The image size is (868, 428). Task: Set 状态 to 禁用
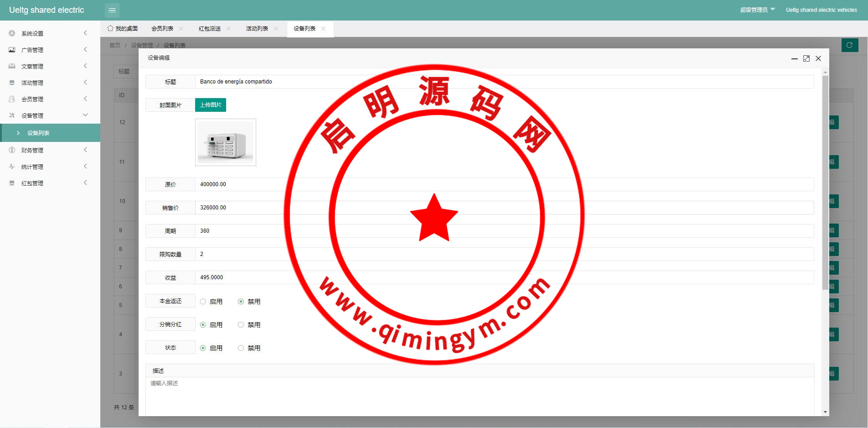241,348
